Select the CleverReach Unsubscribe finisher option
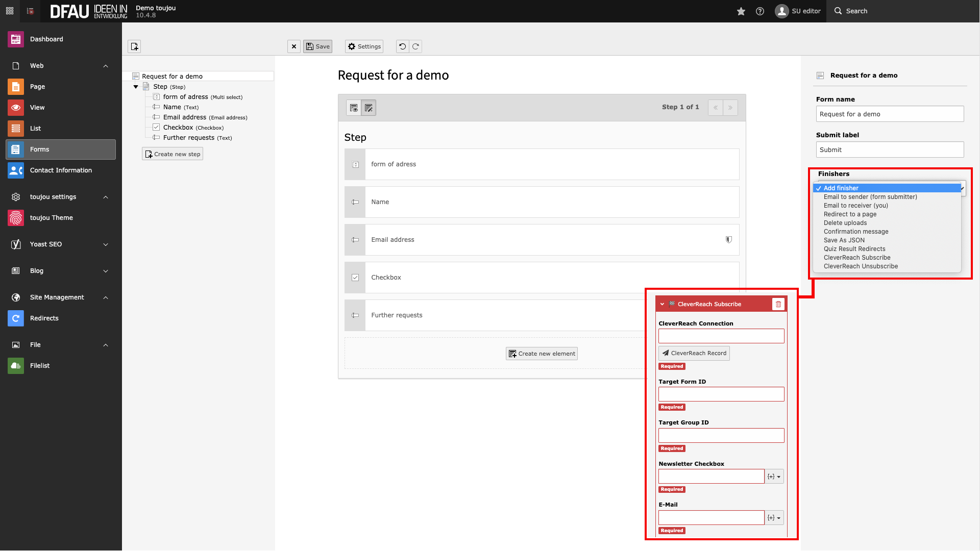 tap(861, 266)
